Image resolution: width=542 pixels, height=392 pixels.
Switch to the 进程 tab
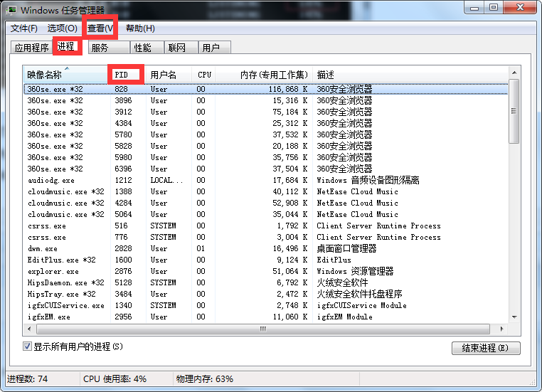(x=67, y=46)
